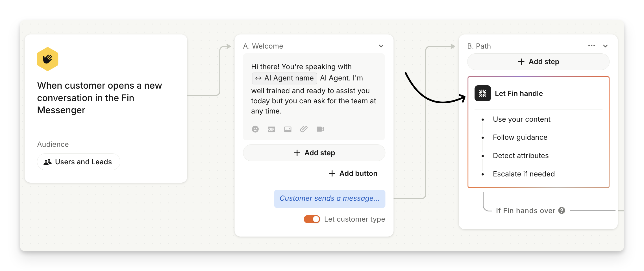Click the yellow waving hand trigger icon
Viewport: 644px width, 271px height.
click(x=47, y=59)
